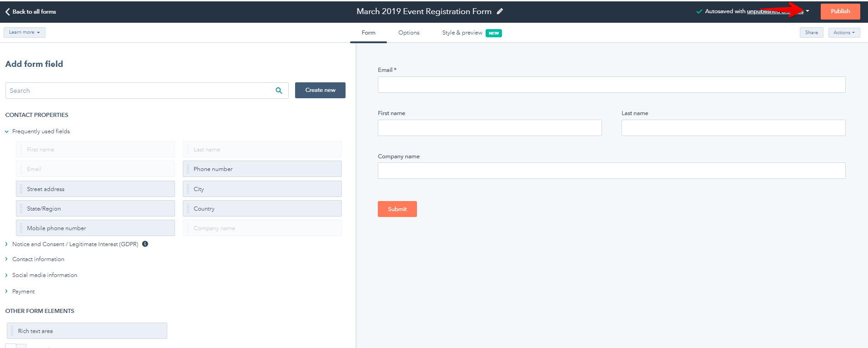Grab the drag handle on Phone number field
Viewport: 868px width, 348px height.
[x=188, y=169]
